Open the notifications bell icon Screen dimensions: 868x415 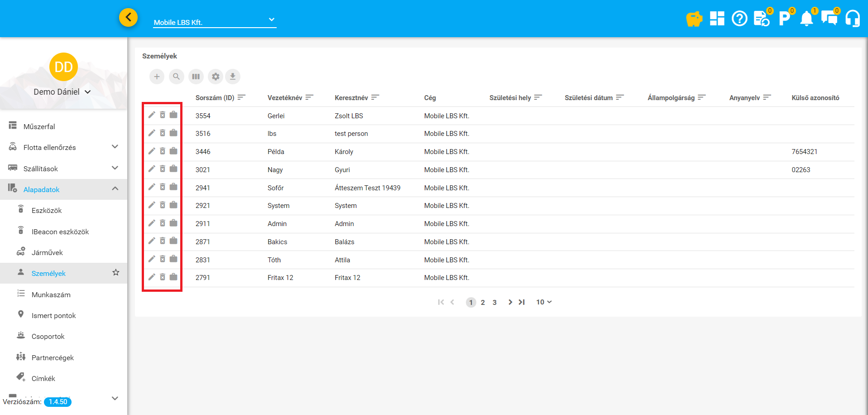click(x=806, y=19)
